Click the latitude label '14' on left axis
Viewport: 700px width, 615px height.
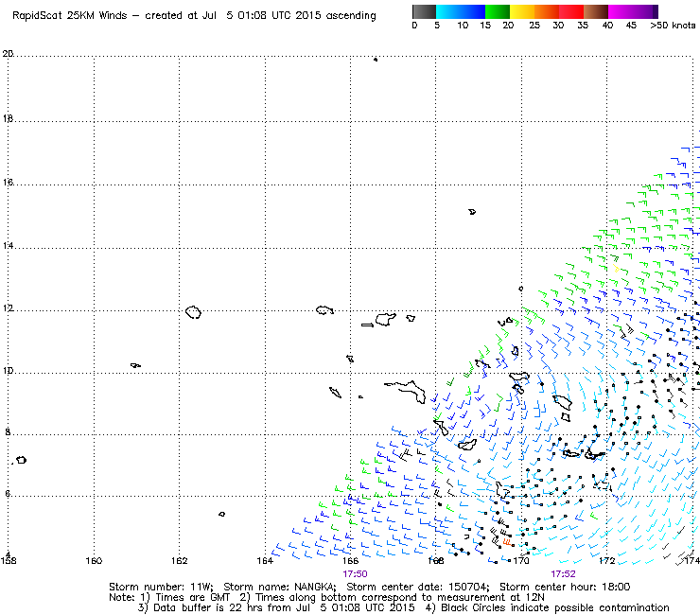click(x=8, y=246)
